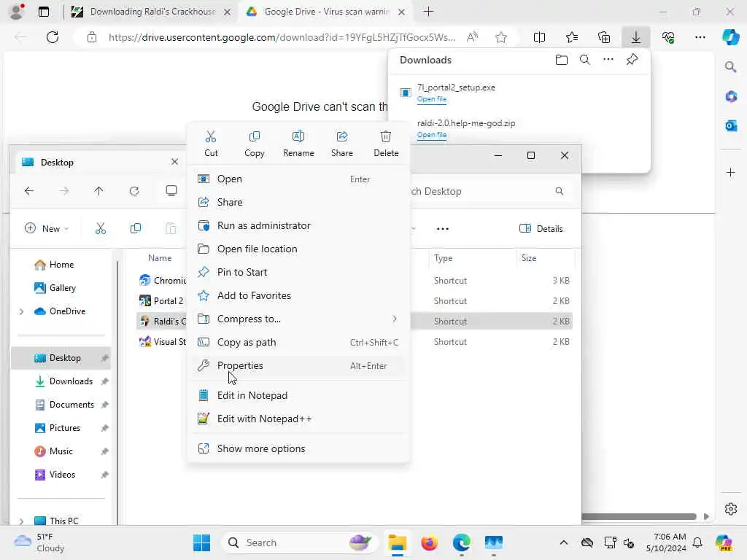Viewport: 747px width, 560px height.
Task: Open Properties from context menu
Action: click(x=298, y=366)
